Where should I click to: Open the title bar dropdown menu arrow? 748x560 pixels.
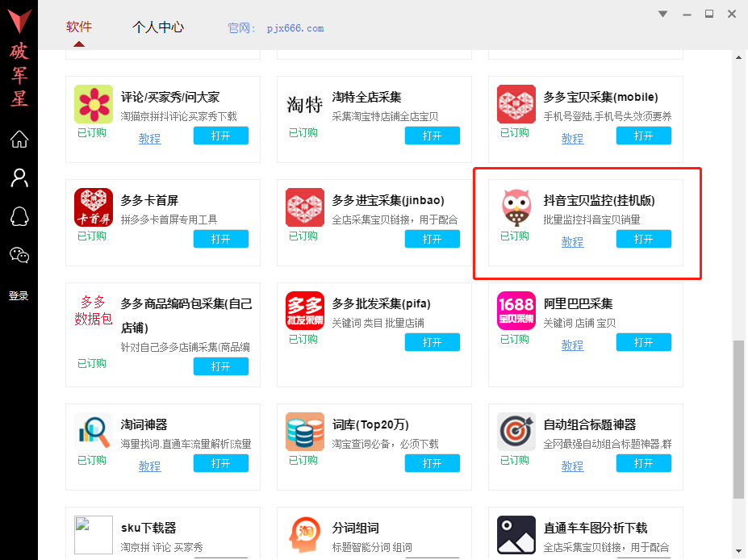[662, 14]
